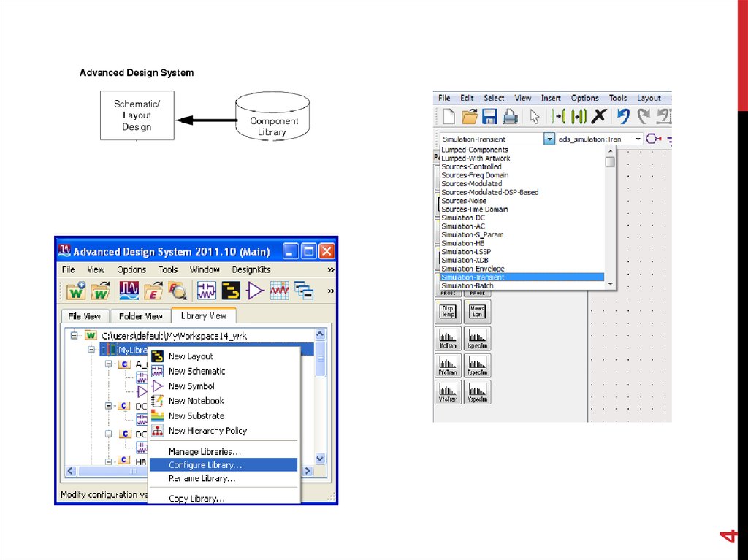Collapse the MyLibrary tree node
Screen dimensions: 748x560
(92, 350)
